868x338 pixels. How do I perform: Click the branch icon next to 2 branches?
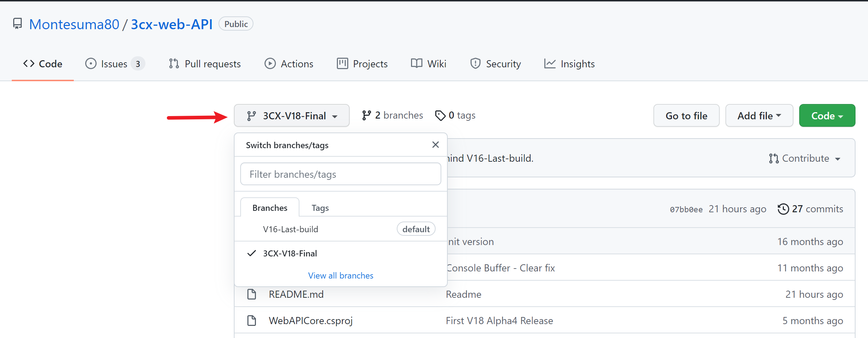coord(366,115)
